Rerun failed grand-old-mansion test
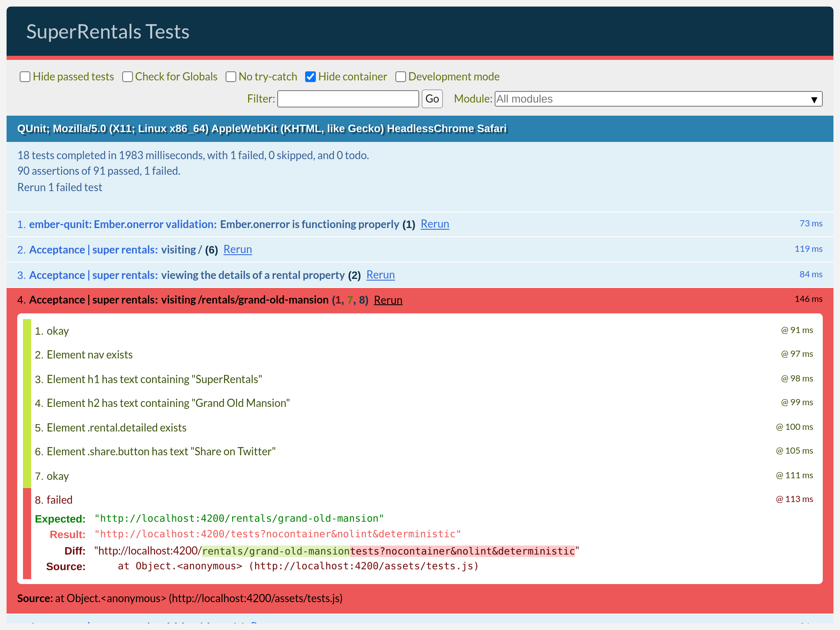This screenshot has width=840, height=630. (388, 300)
